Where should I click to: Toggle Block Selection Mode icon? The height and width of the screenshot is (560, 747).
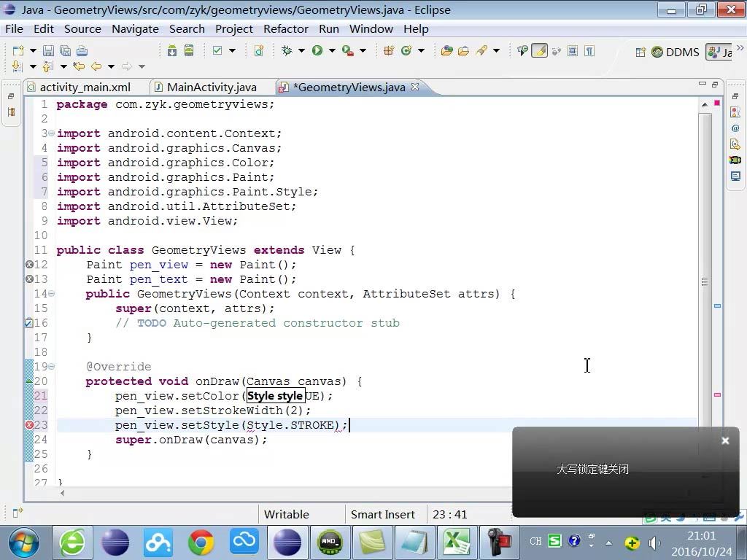pos(573,50)
